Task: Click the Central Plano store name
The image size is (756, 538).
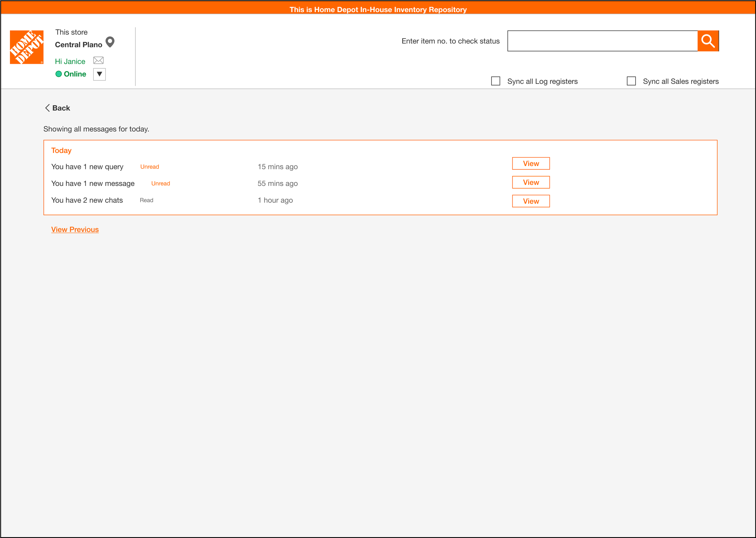Action: (x=79, y=45)
